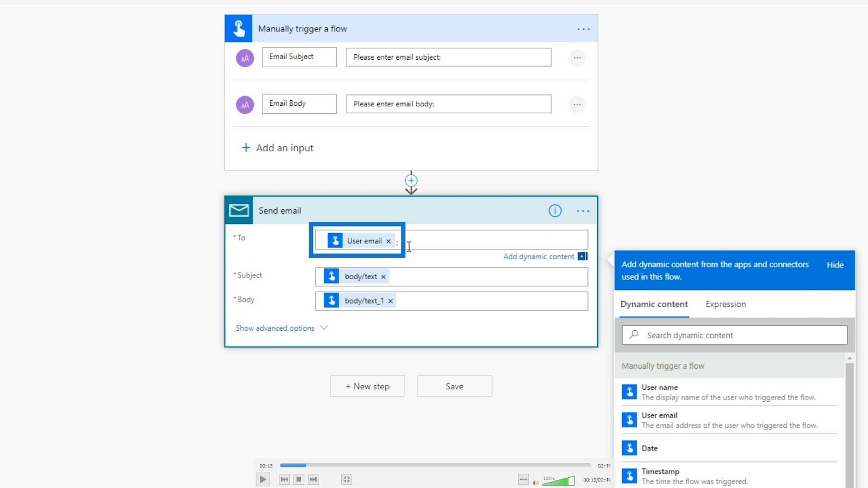868x488 pixels.
Task: Click the text-type icon beside Email Subject
Action: [245, 57]
